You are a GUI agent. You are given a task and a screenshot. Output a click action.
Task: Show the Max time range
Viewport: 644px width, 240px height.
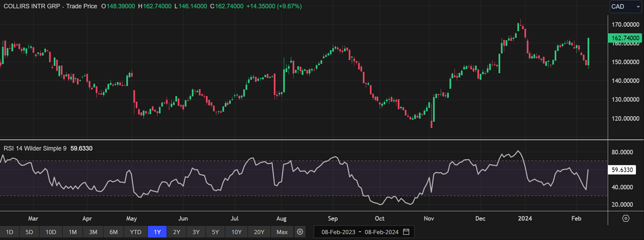pos(282,232)
